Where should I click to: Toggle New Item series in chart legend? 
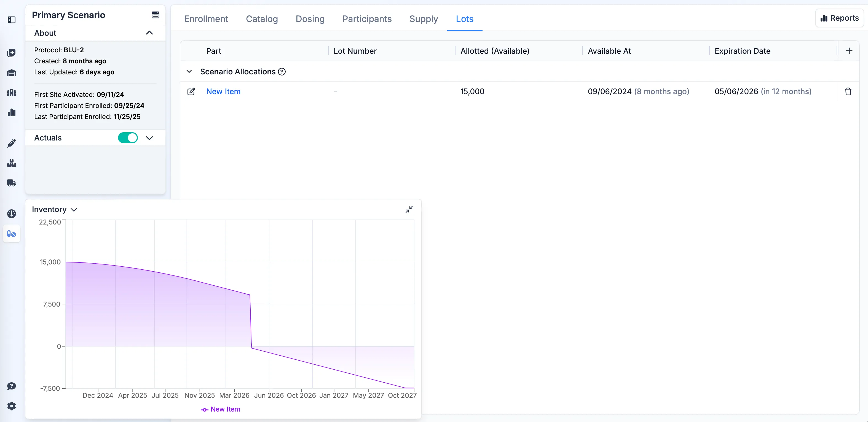pyautogui.click(x=220, y=409)
